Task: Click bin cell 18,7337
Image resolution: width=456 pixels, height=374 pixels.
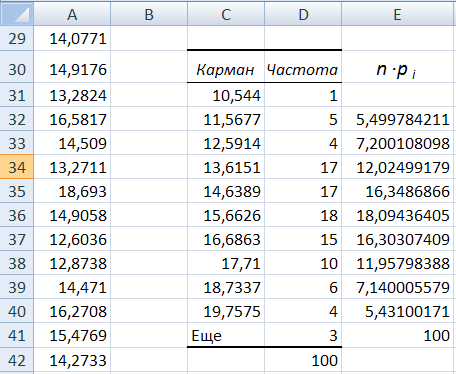Action: click(226, 287)
